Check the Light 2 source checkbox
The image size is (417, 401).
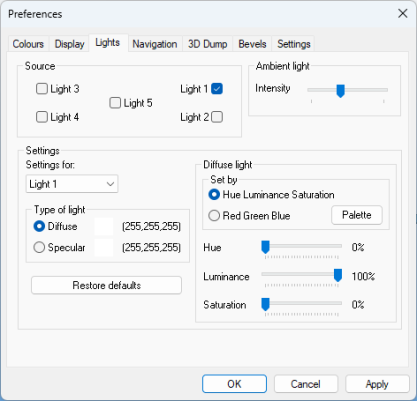pos(217,117)
